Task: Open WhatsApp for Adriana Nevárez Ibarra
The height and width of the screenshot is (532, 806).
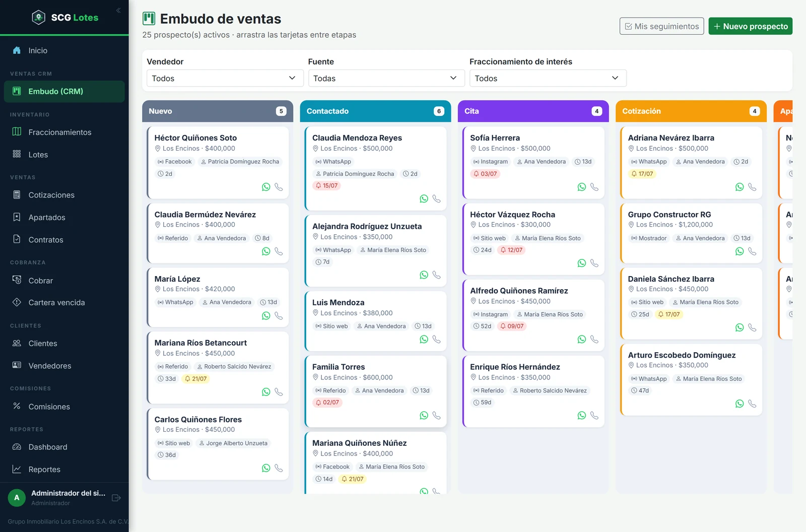Action: coord(740,187)
